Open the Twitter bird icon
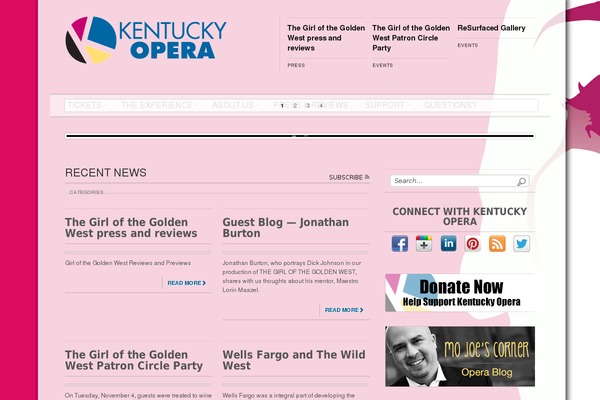The height and width of the screenshot is (400, 600). click(521, 244)
